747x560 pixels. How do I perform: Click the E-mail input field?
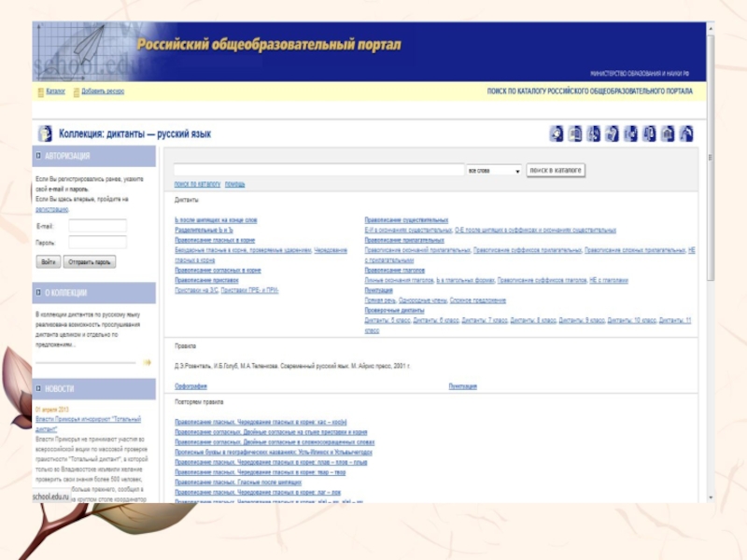98,226
